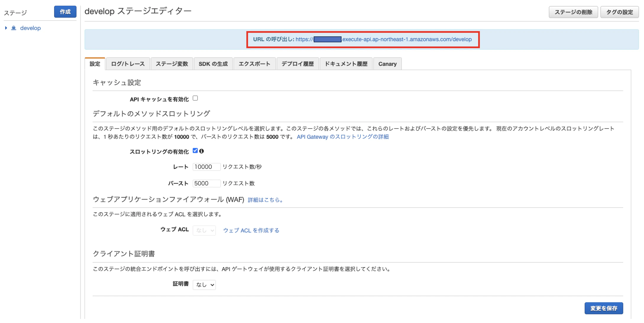Image resolution: width=644 pixels, height=323 pixels.
Task: Uncheck the throttling enable checkbox
Action: tap(195, 151)
